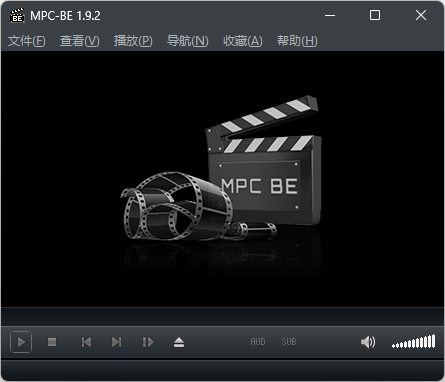Click the seek bar above the playback controls
The width and height of the screenshot is (445, 382).
[222, 316]
